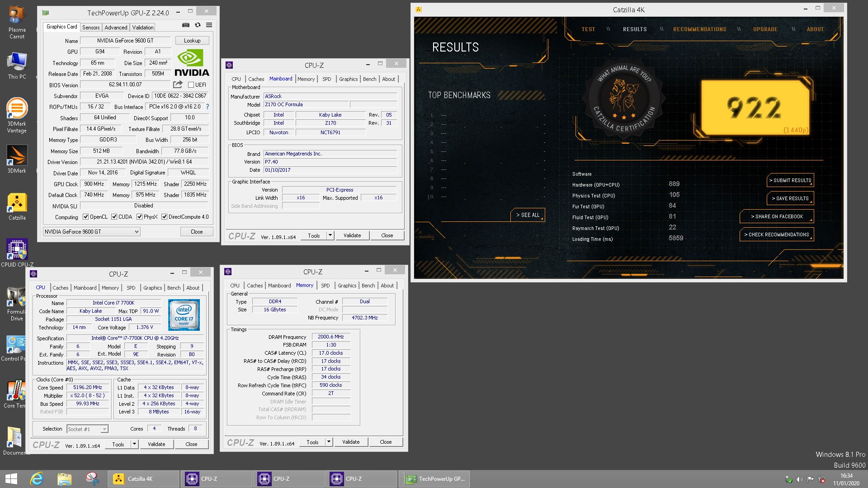
Task: Click the Lookup button in GPU-Z
Action: 192,41
